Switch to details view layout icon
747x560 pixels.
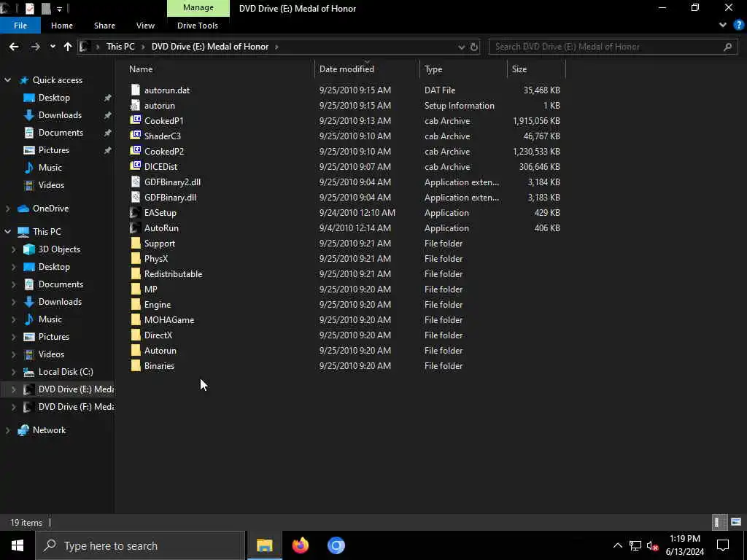pos(719,522)
